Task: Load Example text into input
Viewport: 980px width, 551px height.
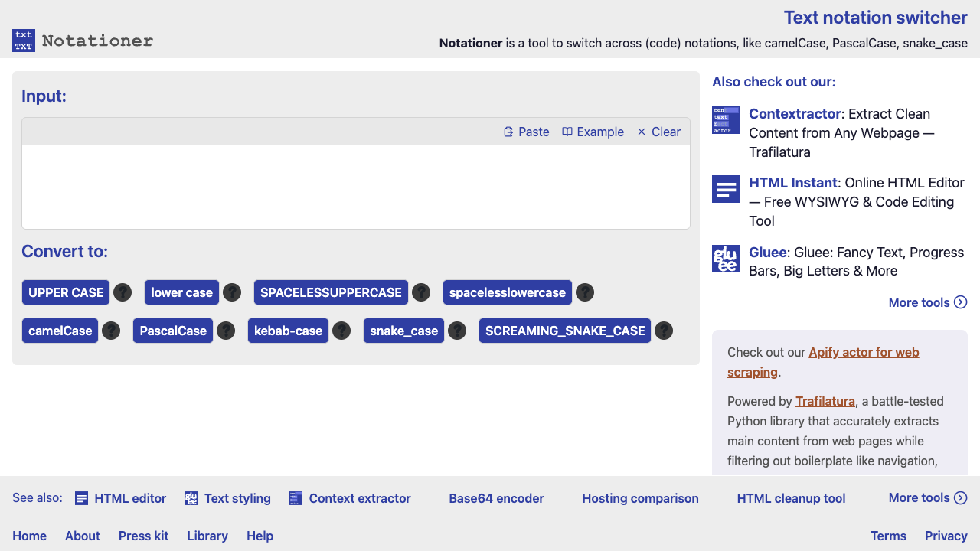Action: pos(593,132)
